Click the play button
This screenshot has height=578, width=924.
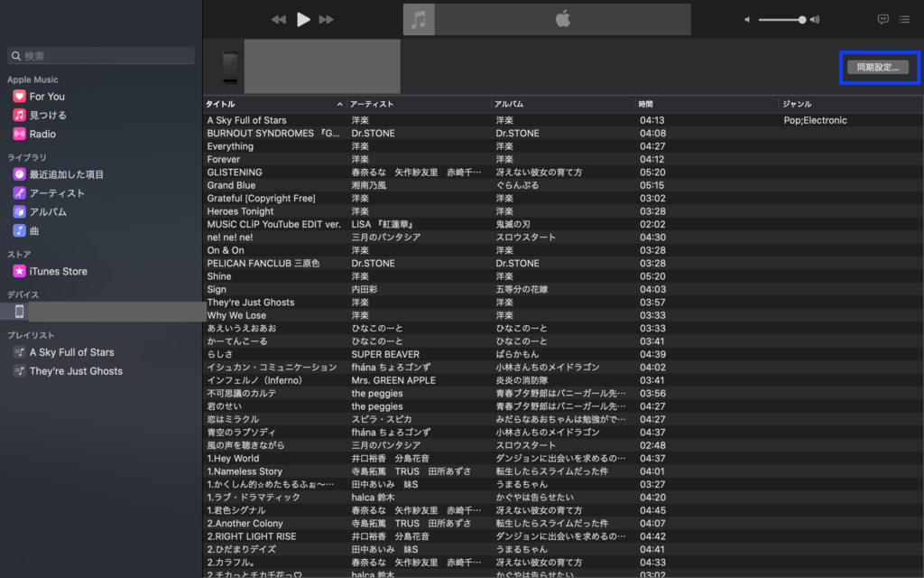(303, 20)
